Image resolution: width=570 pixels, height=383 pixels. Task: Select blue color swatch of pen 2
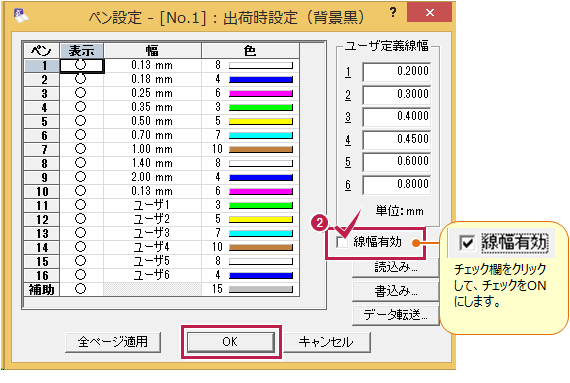point(261,79)
